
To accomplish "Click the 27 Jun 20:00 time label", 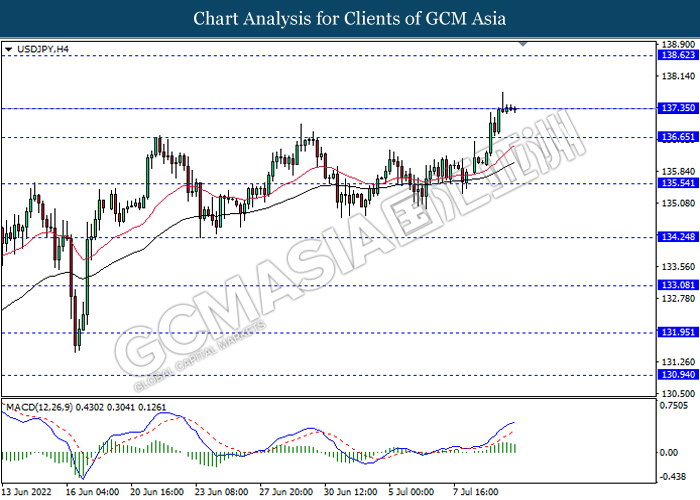I will pyautogui.click(x=286, y=492).
